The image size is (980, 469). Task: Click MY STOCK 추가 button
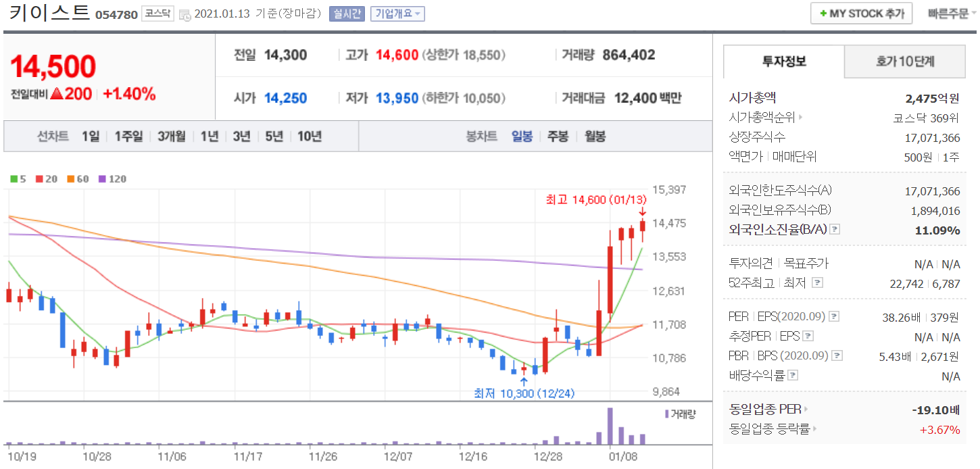pyautogui.click(x=861, y=14)
